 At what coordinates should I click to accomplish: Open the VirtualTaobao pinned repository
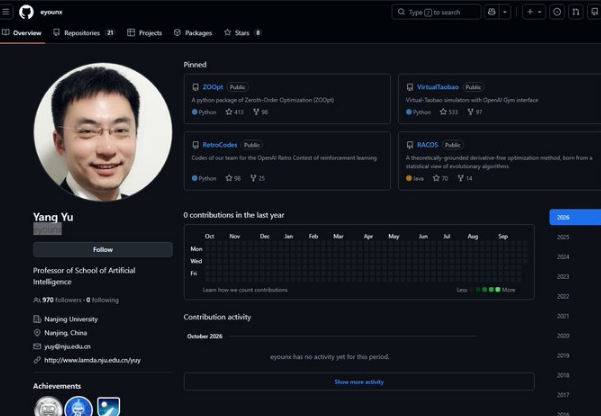pos(438,87)
